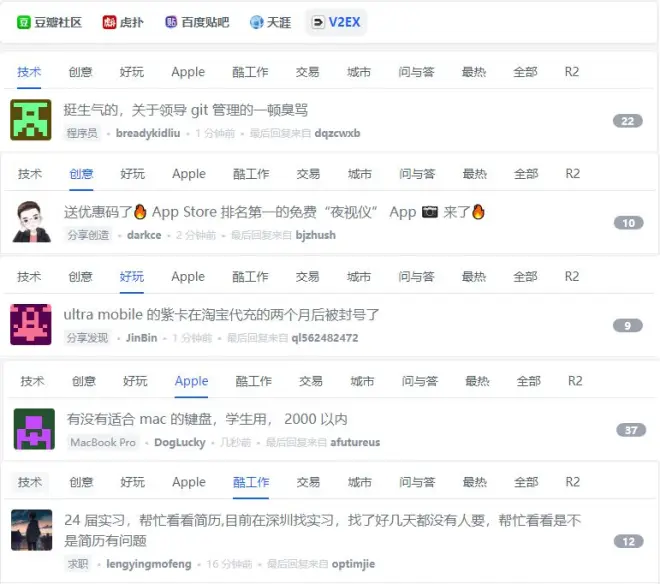Open the App Store 夜视仪 post
The image size is (660, 584).
tap(274, 212)
